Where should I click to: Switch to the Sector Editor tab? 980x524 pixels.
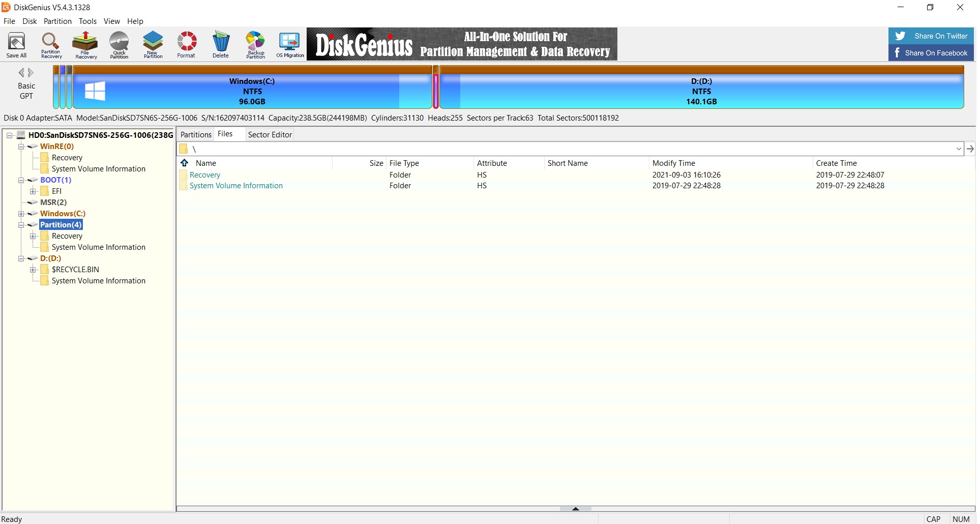(x=270, y=135)
